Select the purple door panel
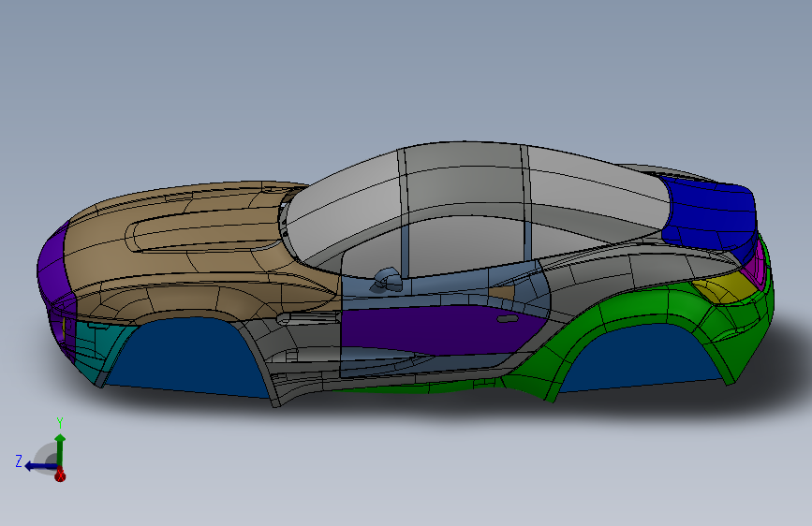Viewport: 812px width, 526px height. (440, 330)
